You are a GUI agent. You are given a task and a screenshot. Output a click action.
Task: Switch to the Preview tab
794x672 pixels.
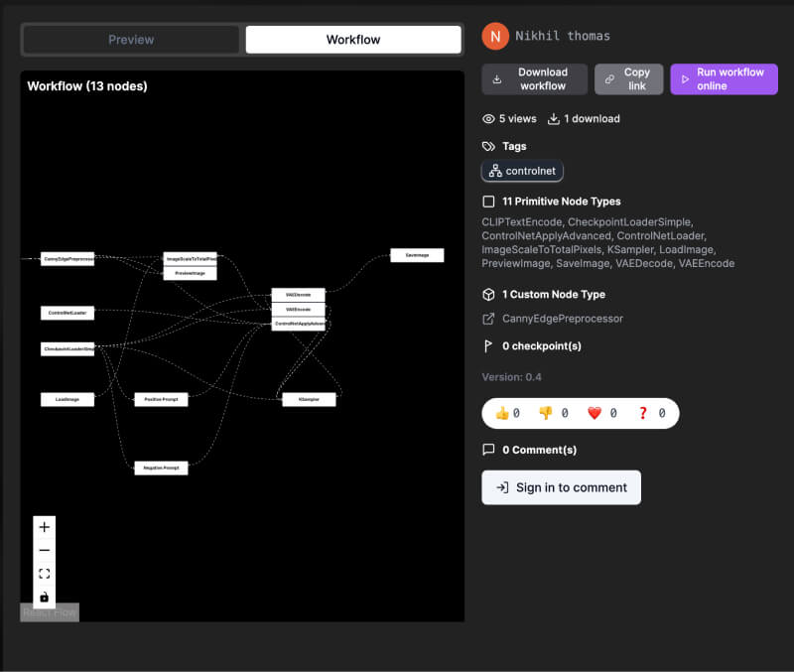point(129,39)
